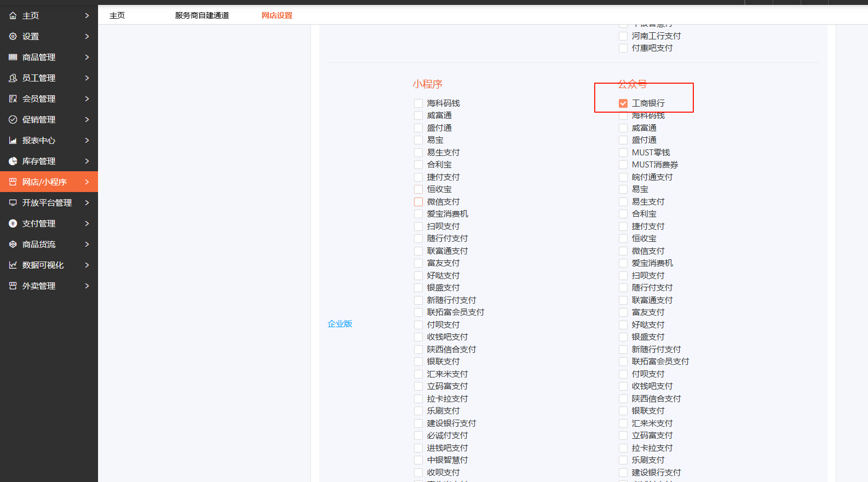Check 皖付通支付 option
Screen dimensions: 868x482
pos(623,177)
